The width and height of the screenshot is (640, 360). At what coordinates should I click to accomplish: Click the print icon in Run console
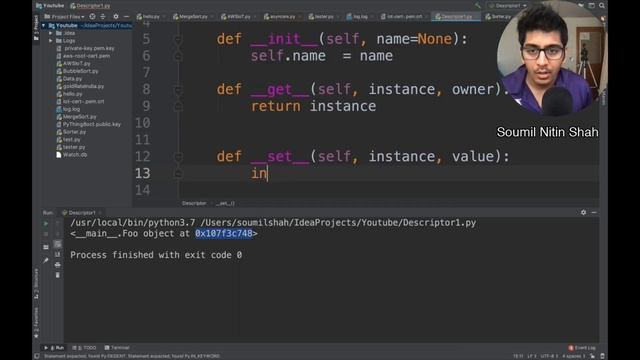58,265
